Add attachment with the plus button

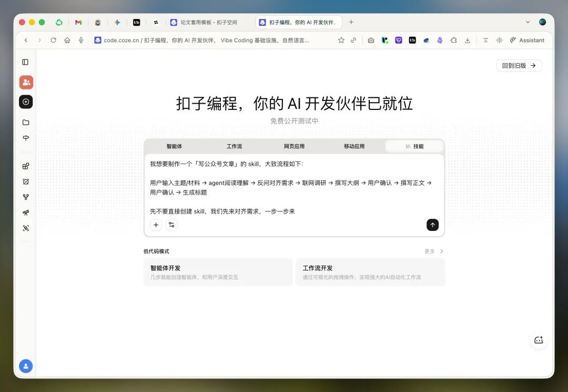pyautogui.click(x=156, y=225)
